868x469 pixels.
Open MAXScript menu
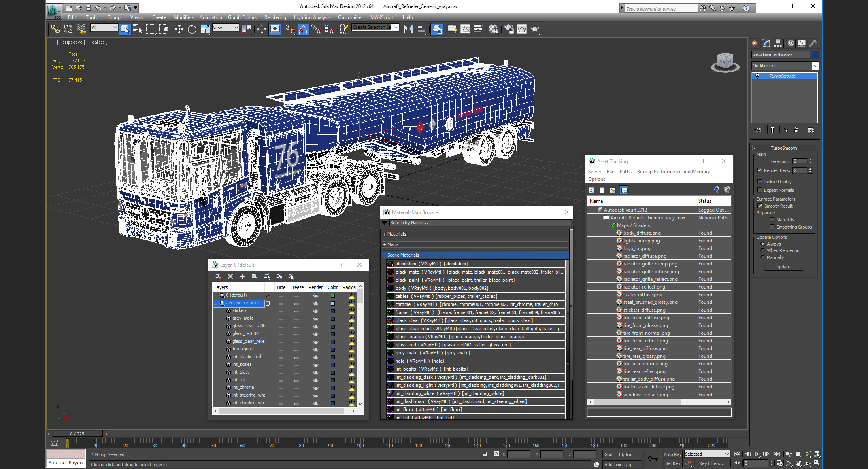pos(381,17)
